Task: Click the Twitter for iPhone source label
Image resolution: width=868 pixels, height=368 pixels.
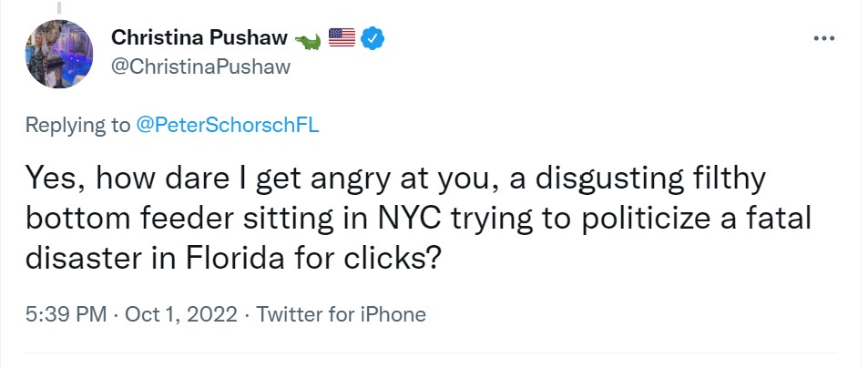Action: [x=341, y=315]
